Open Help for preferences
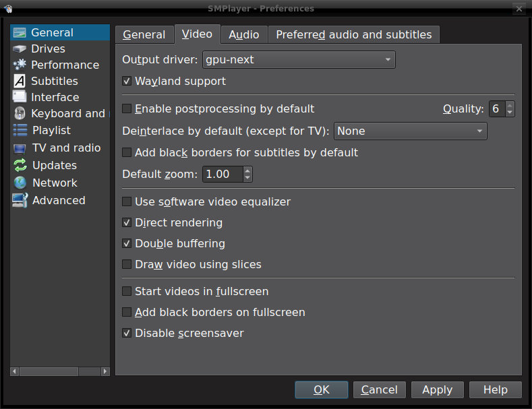This screenshot has height=409, width=532. (x=496, y=389)
